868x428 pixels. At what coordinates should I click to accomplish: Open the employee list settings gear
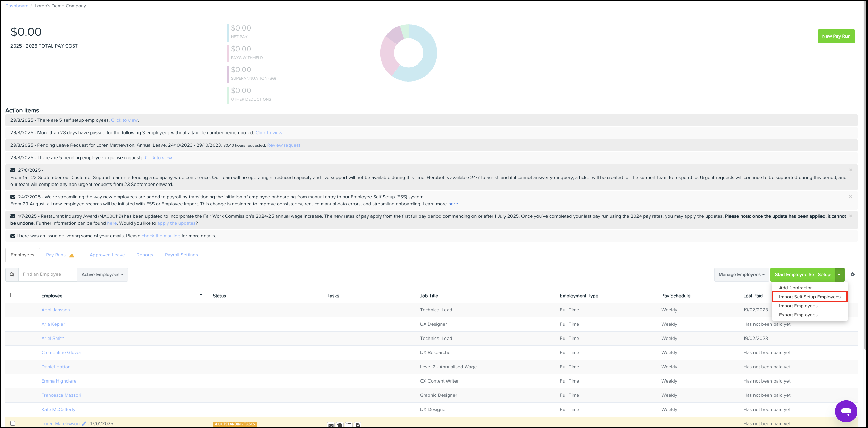852,274
